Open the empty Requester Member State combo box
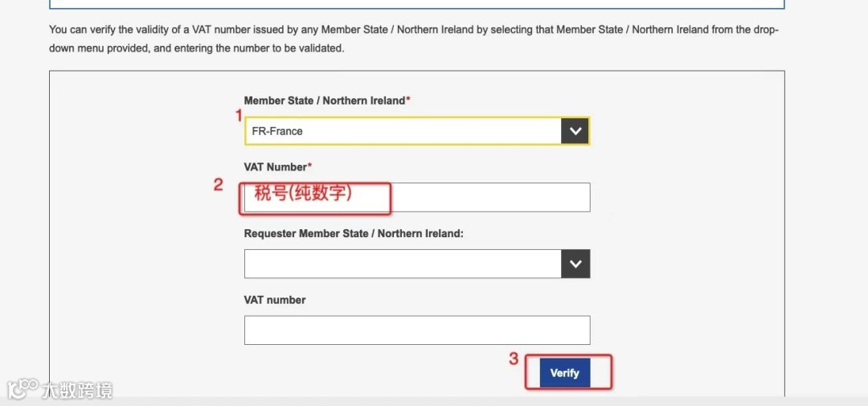Viewport: 868px width, 406px height. [x=417, y=264]
